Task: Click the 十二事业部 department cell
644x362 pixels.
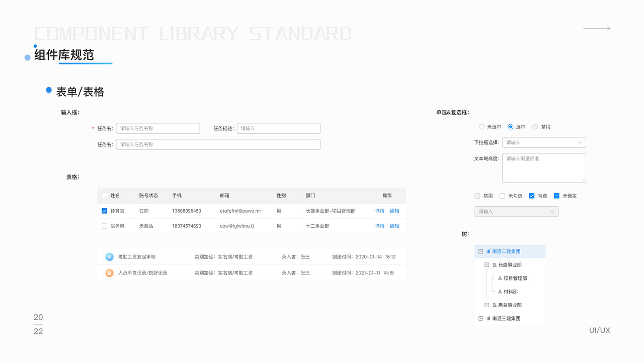Action: coord(317,226)
